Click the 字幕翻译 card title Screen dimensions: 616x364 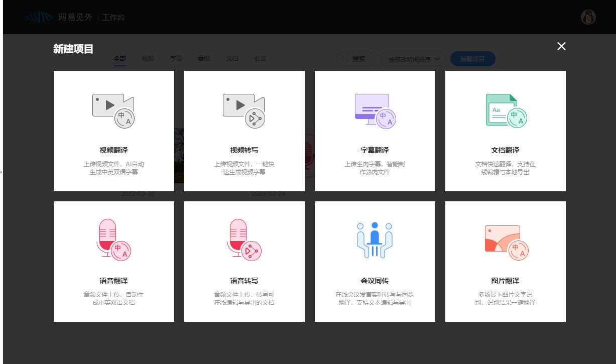(375, 150)
